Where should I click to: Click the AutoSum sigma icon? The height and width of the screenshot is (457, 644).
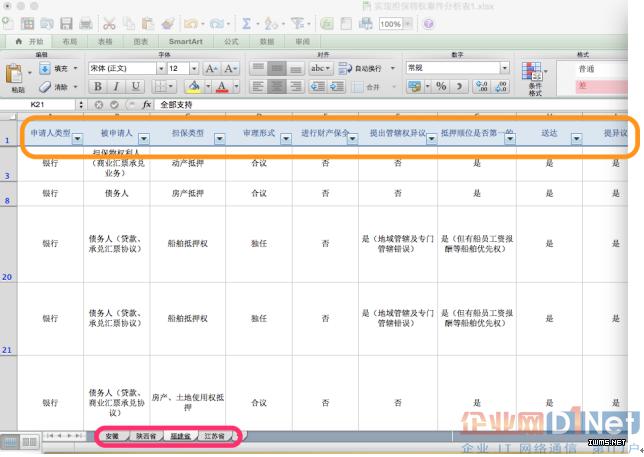coord(246,23)
